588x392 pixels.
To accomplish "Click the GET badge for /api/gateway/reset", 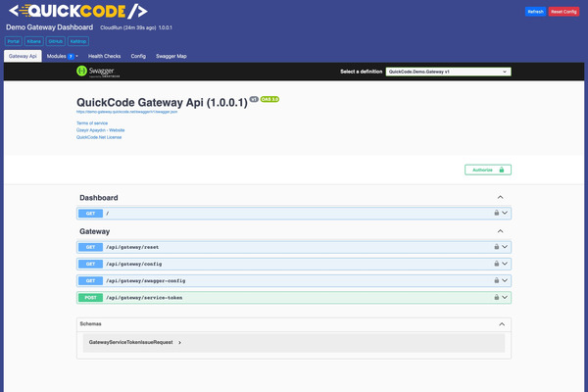I will click(90, 247).
